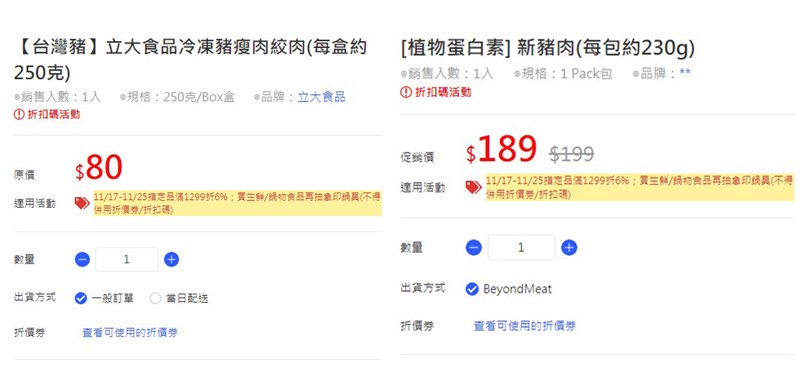Open the right product's highlighted promotion text
The height and width of the screenshot is (365, 800).
[x=640, y=187]
